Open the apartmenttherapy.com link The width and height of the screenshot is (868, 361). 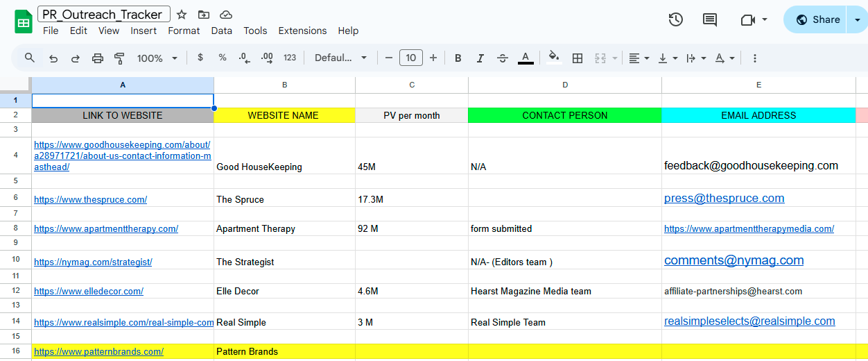tap(106, 228)
